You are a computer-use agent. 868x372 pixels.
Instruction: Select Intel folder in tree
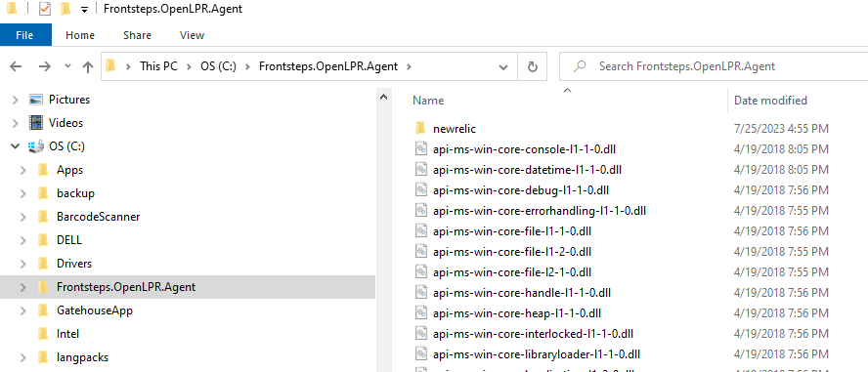point(67,334)
